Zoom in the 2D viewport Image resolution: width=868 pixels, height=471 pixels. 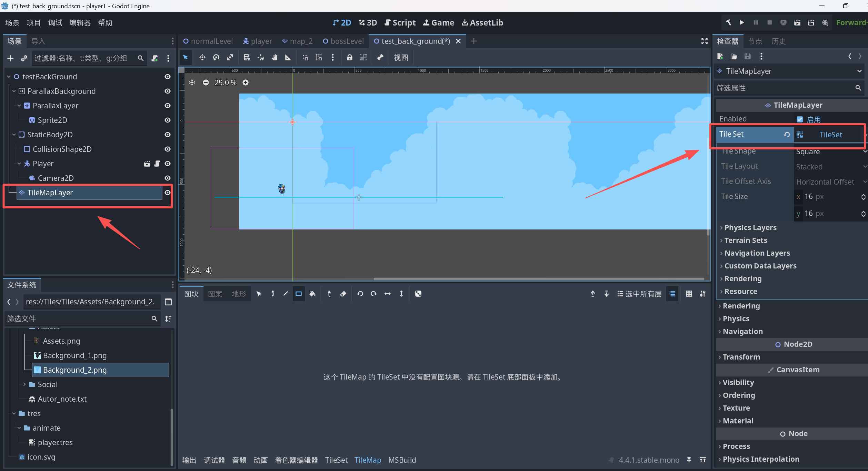click(246, 82)
